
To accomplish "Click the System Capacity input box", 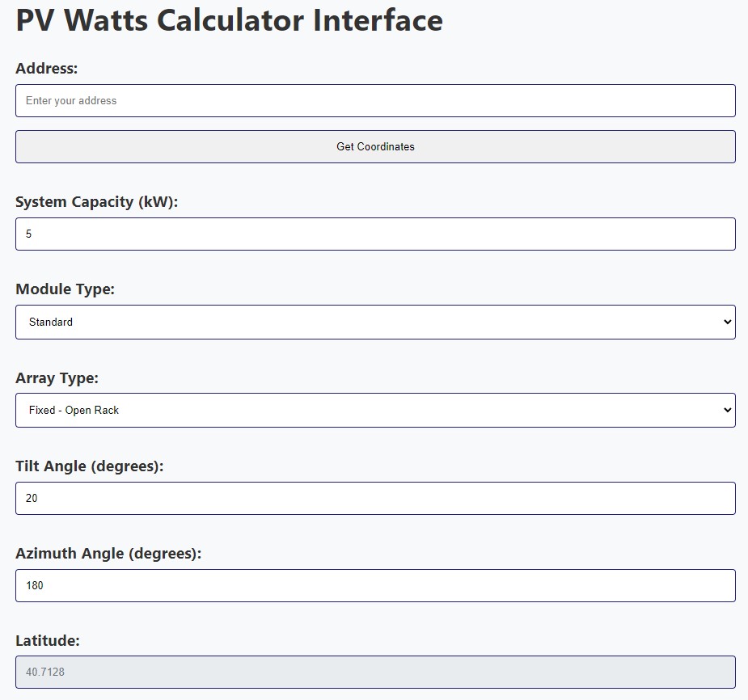I will pyautogui.click(x=374, y=234).
